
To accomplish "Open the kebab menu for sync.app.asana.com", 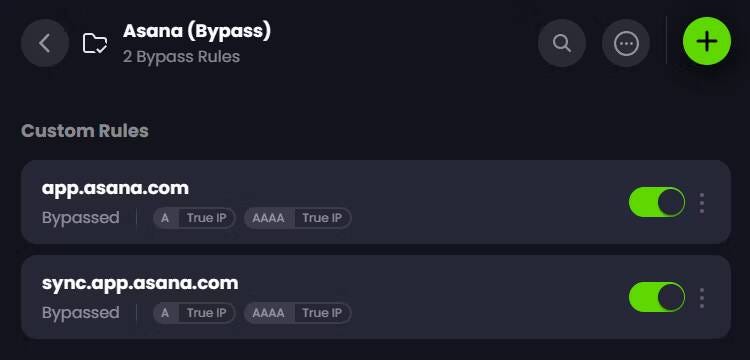I will pyautogui.click(x=702, y=298).
